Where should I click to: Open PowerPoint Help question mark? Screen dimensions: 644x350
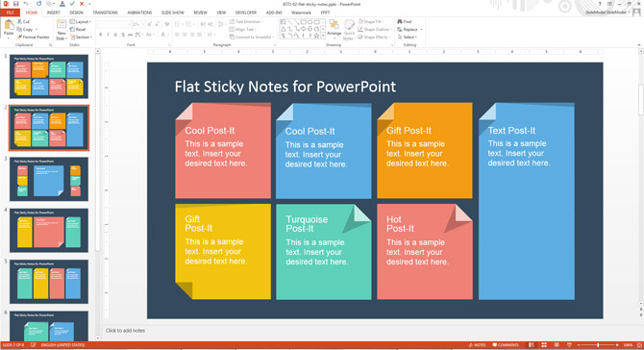coord(600,4)
